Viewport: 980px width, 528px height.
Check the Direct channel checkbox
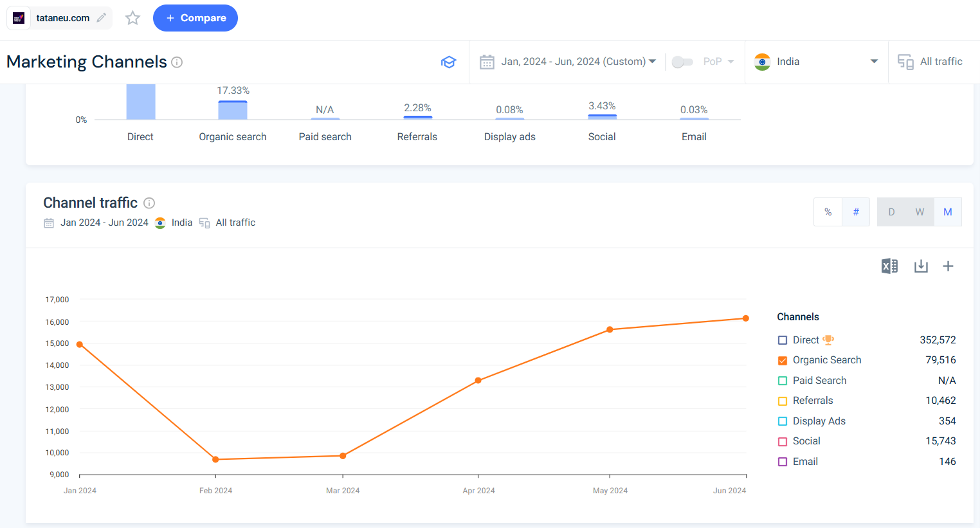(x=783, y=340)
